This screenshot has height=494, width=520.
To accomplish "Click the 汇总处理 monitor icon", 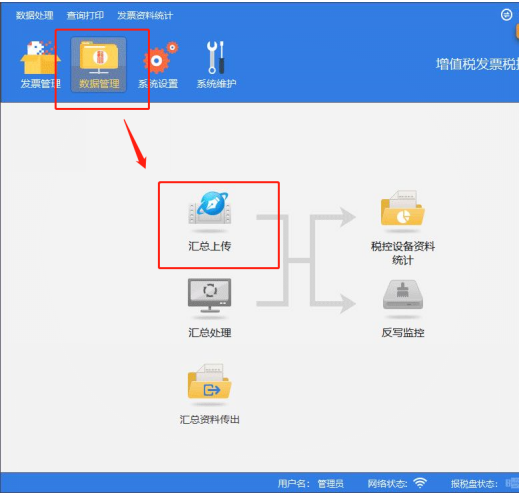I will click(209, 295).
